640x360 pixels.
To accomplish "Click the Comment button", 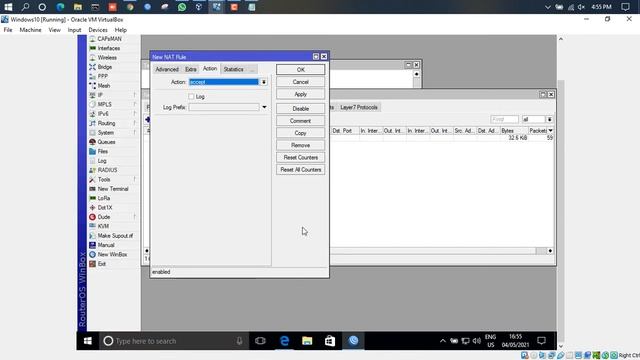I will point(300,121).
